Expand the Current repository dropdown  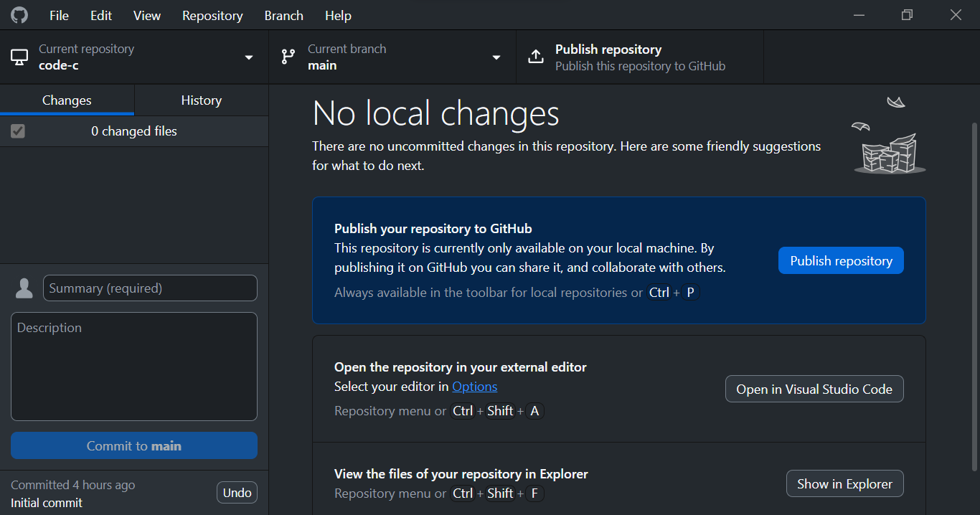(249, 57)
